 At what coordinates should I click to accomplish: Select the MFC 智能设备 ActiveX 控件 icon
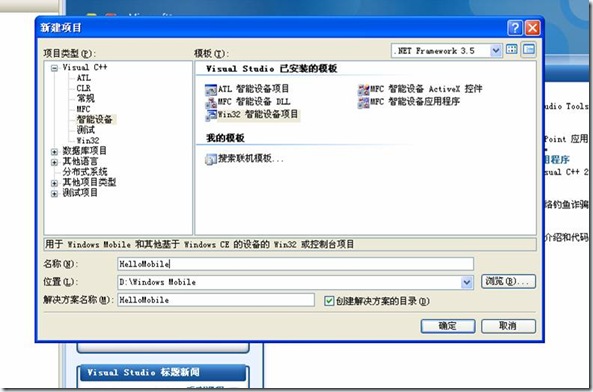pyautogui.click(x=363, y=90)
